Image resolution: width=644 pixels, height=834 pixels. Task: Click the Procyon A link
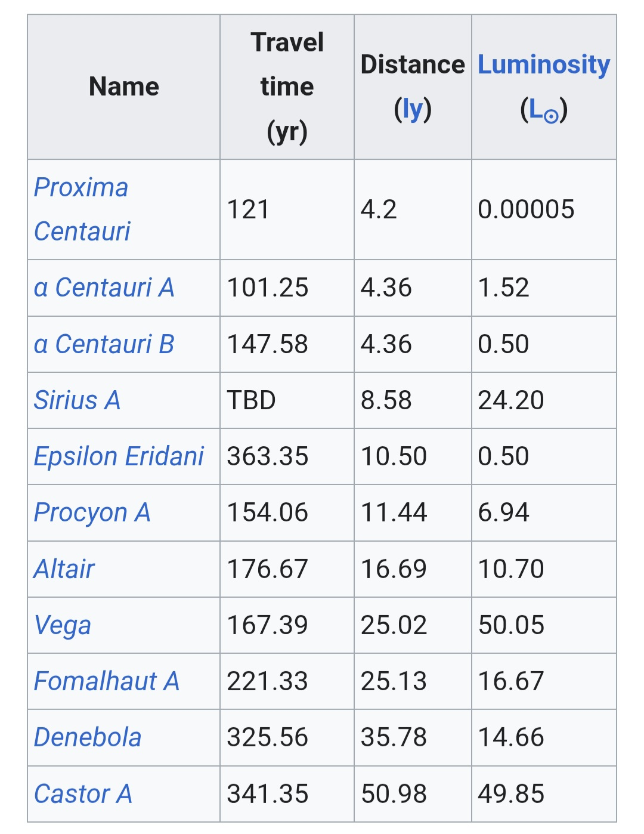coord(92,512)
